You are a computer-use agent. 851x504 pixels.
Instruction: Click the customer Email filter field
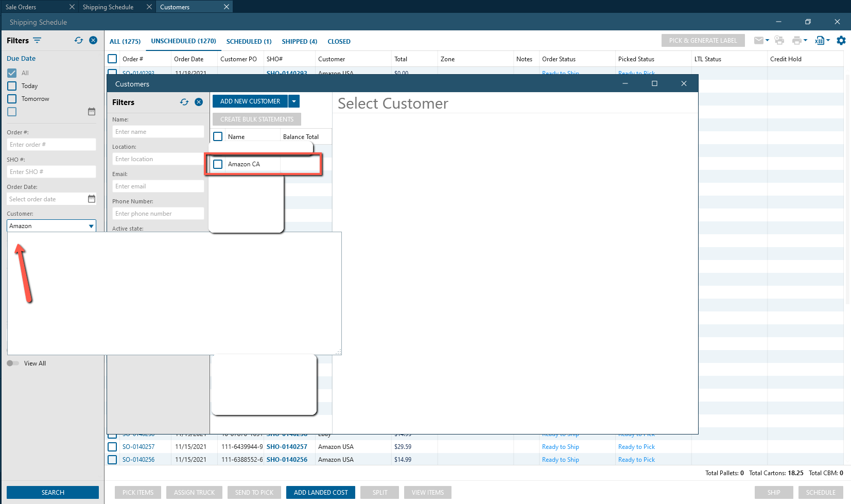pos(158,186)
